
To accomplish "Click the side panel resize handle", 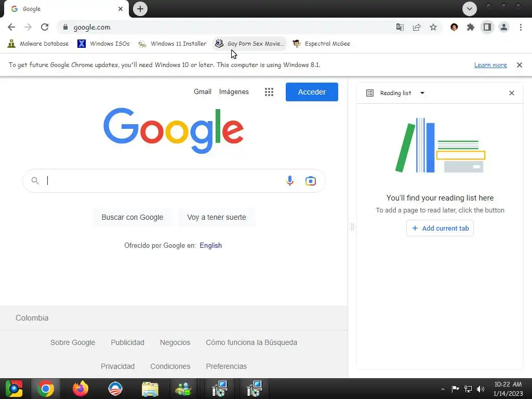I will [352, 227].
